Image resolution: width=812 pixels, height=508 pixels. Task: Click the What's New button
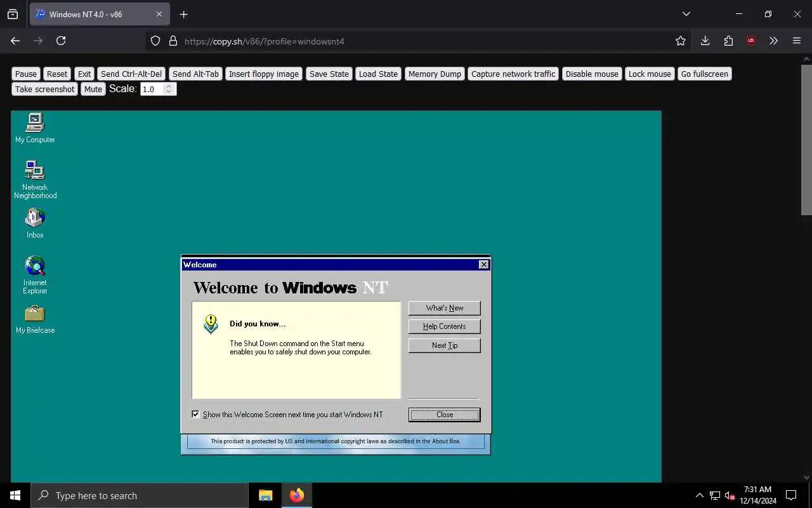click(x=444, y=308)
